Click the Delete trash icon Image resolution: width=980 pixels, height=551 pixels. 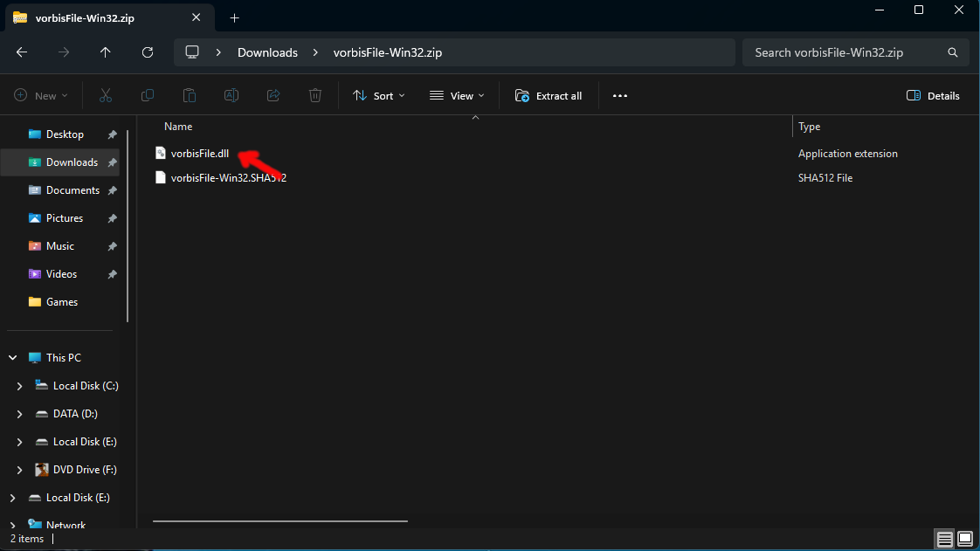click(315, 95)
